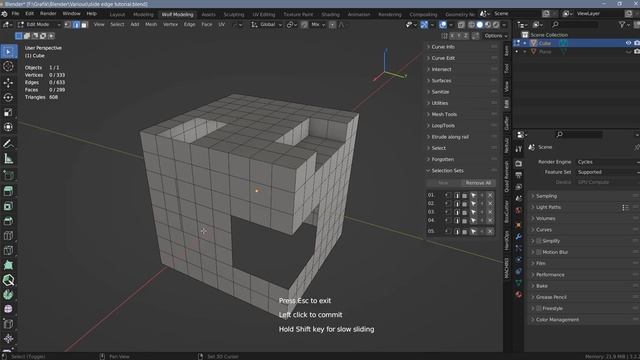Click select arrow for selection set 03

(x=473, y=212)
